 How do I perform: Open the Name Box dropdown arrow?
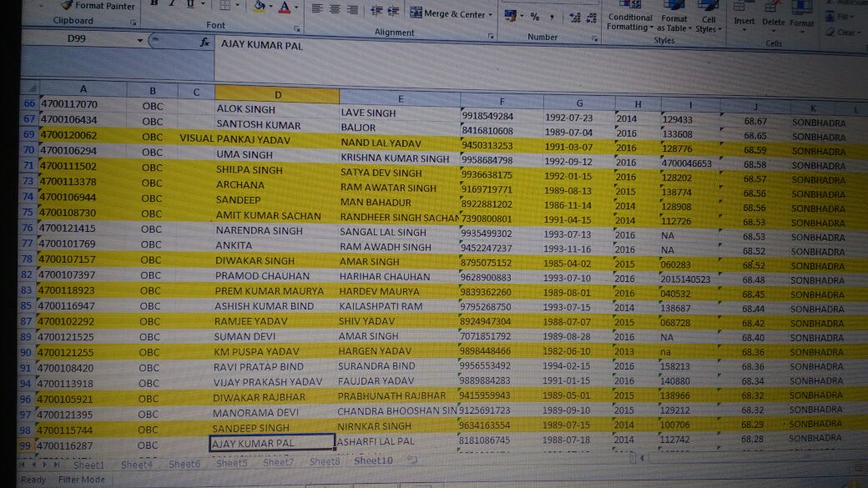click(x=140, y=40)
